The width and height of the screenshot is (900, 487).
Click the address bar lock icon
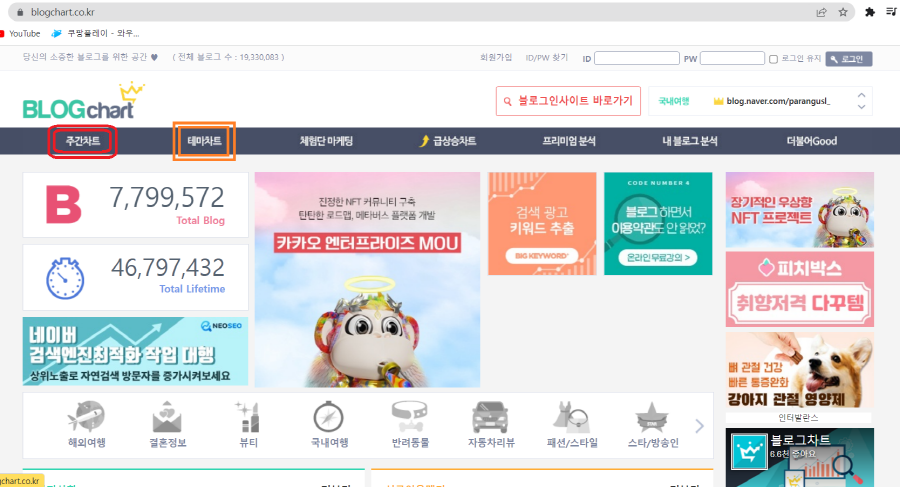[x=20, y=12]
